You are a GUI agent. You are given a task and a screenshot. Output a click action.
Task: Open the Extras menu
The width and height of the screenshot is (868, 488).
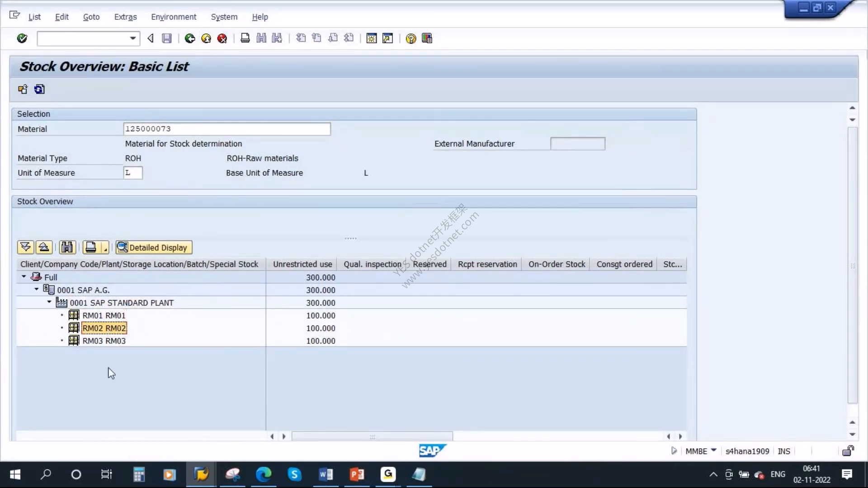pos(125,17)
